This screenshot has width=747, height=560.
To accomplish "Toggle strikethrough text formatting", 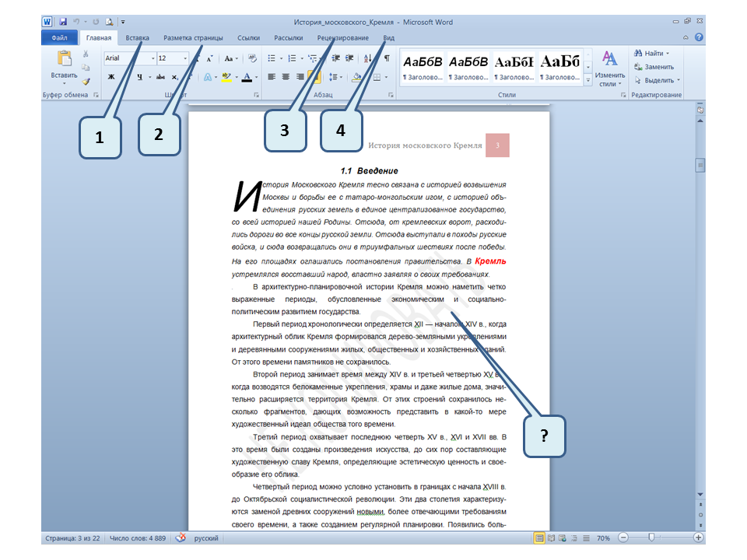I will (160, 77).
